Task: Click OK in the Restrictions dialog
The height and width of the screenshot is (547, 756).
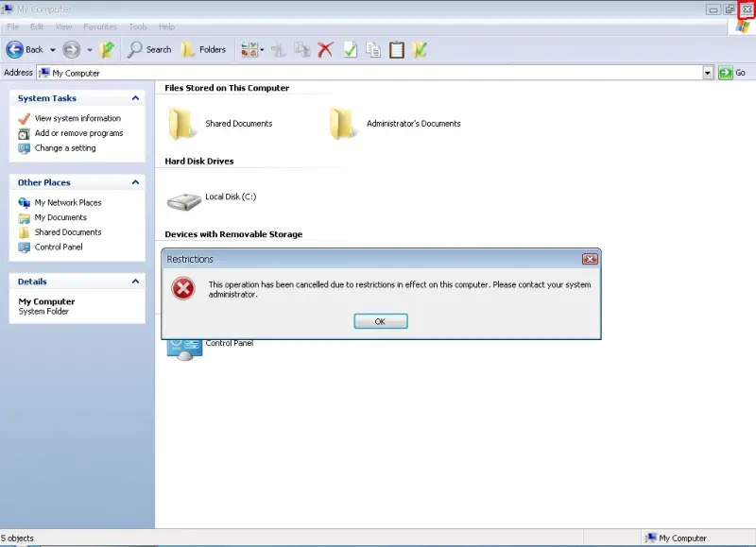Action: (381, 321)
